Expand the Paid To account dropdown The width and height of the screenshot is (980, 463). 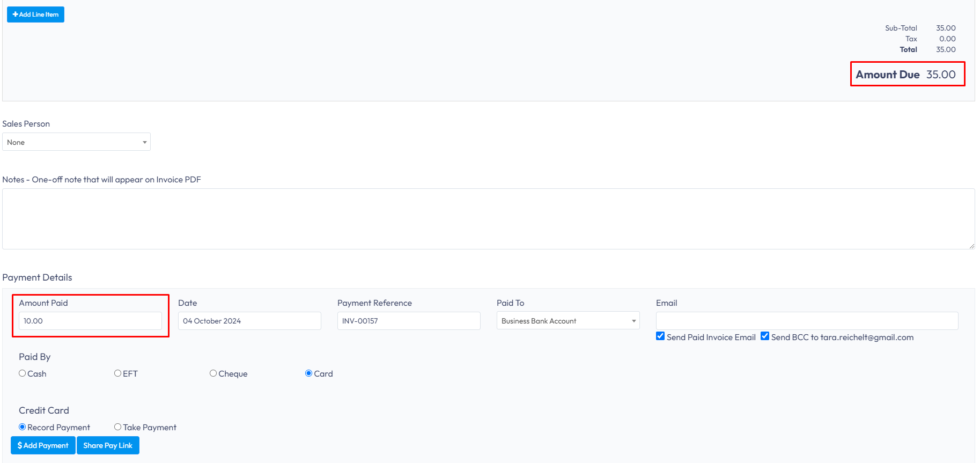click(568, 321)
